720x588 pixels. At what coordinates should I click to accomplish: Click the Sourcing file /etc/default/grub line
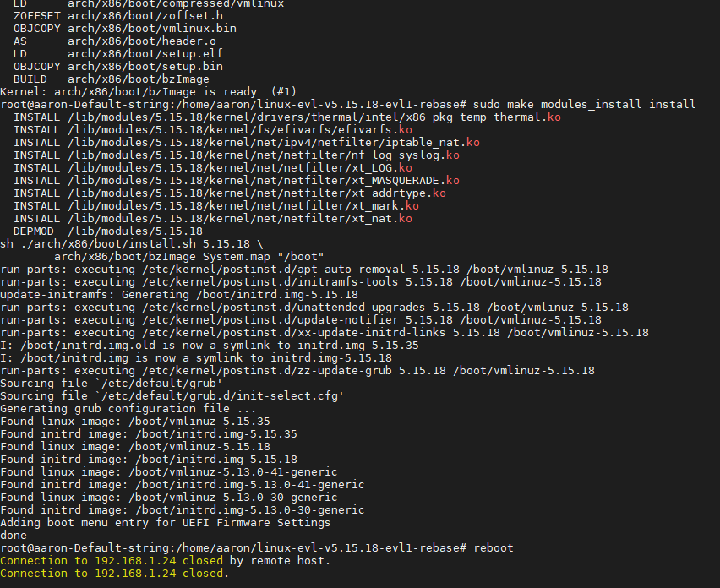111,384
